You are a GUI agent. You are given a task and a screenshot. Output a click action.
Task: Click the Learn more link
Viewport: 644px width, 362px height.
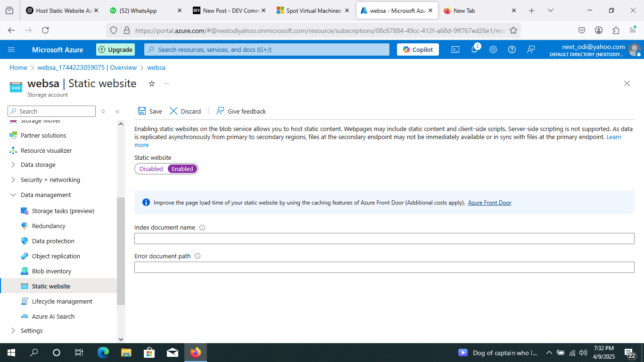[x=613, y=137]
